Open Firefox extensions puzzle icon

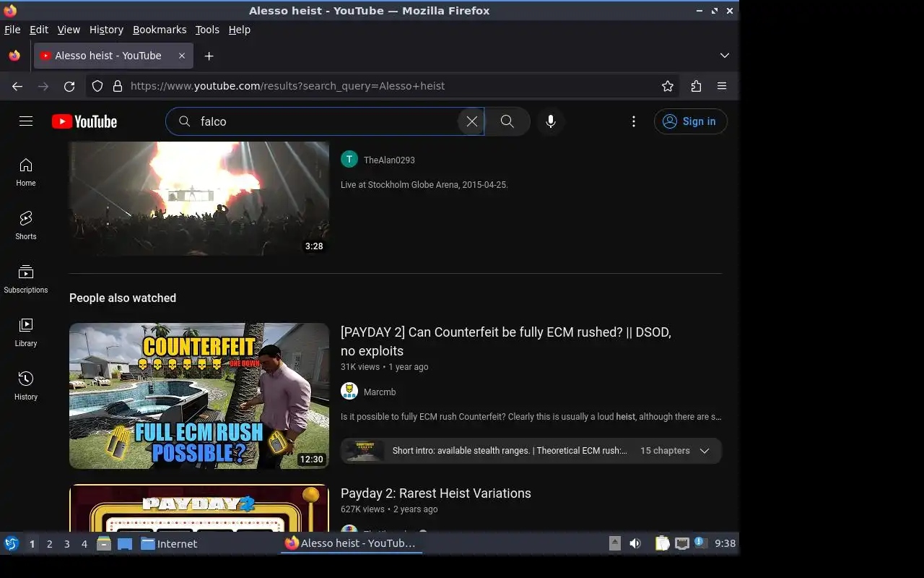click(x=696, y=86)
